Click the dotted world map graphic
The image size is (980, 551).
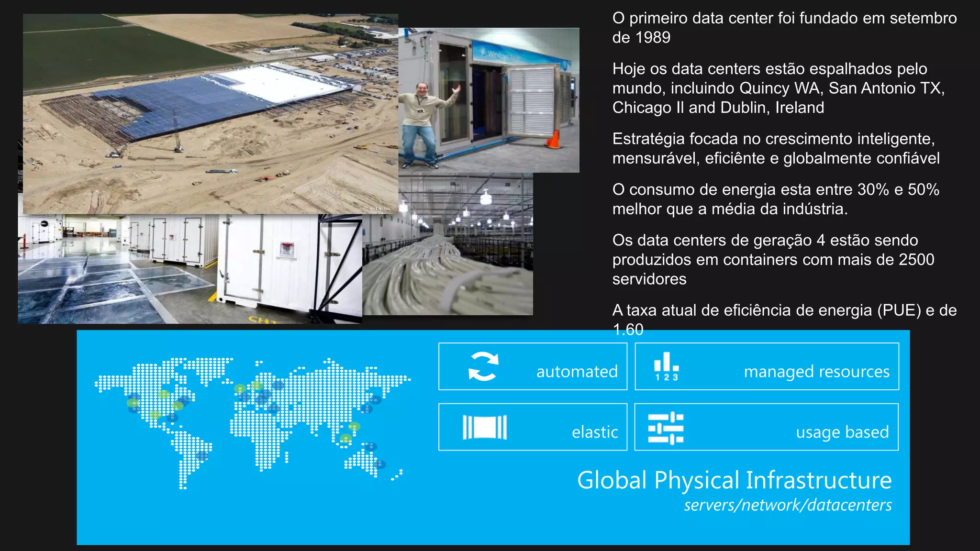pyautogui.click(x=253, y=423)
